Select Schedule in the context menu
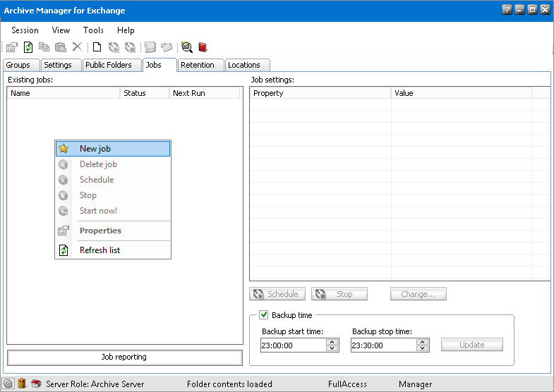The height and width of the screenshot is (392, 554). coord(113,180)
